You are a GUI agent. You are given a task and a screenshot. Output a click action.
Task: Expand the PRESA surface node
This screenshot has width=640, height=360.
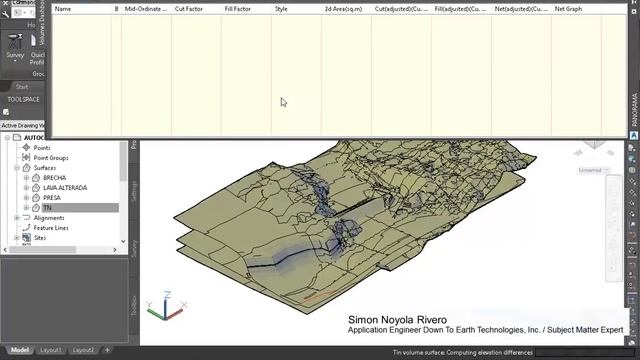[x=26, y=198]
